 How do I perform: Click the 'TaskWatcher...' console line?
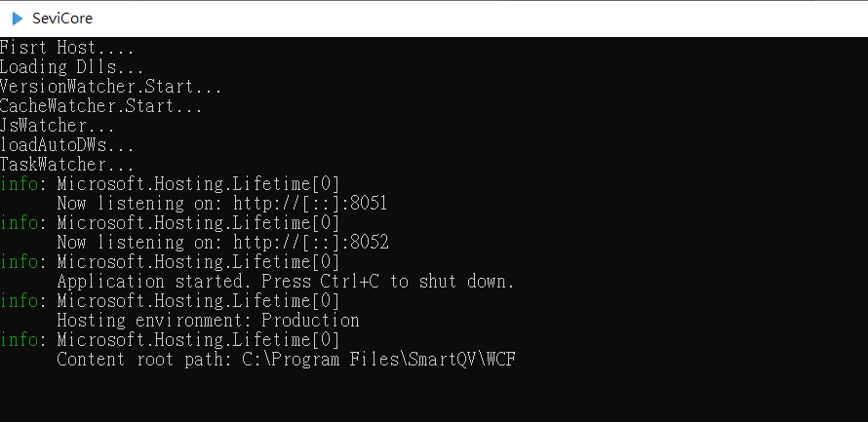pyautogui.click(x=67, y=165)
